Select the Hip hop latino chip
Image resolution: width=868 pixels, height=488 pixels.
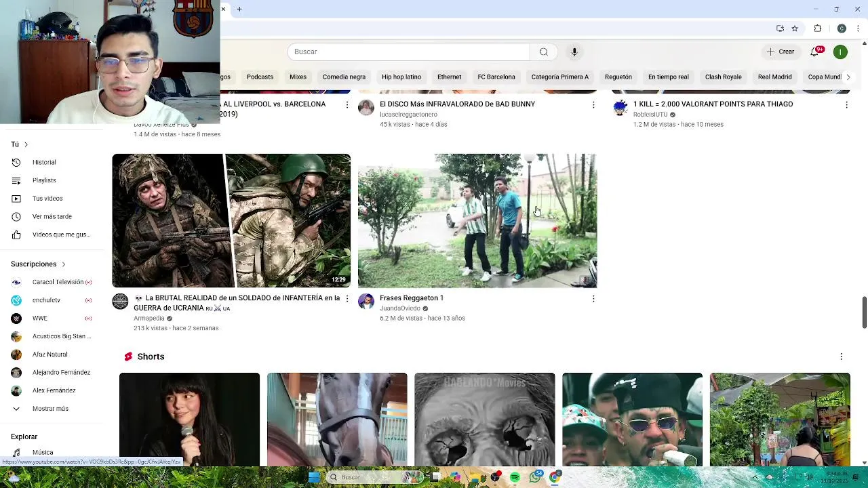tap(401, 77)
